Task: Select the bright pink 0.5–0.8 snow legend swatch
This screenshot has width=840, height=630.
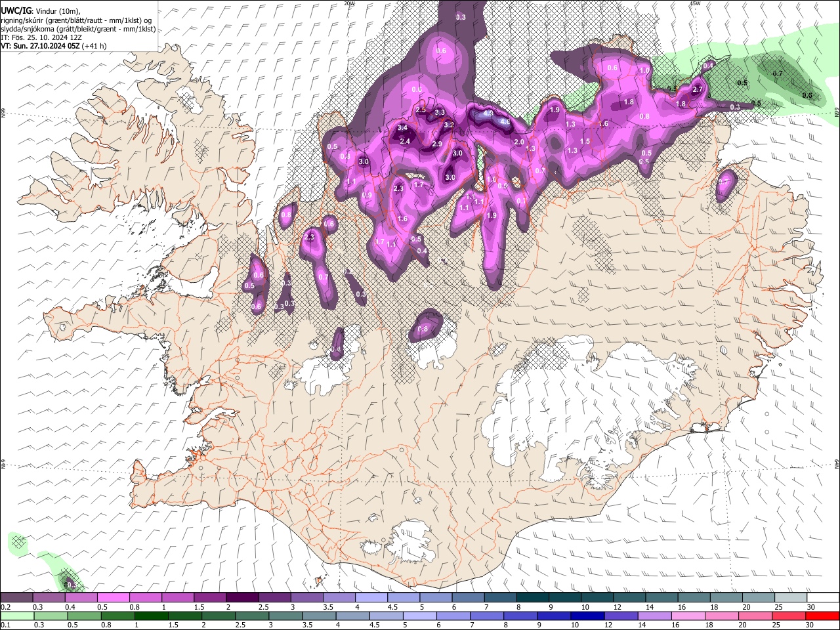Action: point(113,598)
